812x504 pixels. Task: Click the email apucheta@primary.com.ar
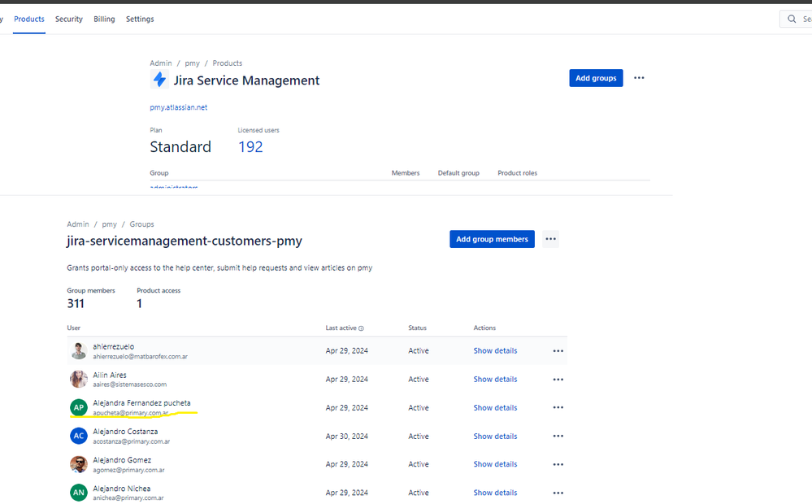coord(131,413)
